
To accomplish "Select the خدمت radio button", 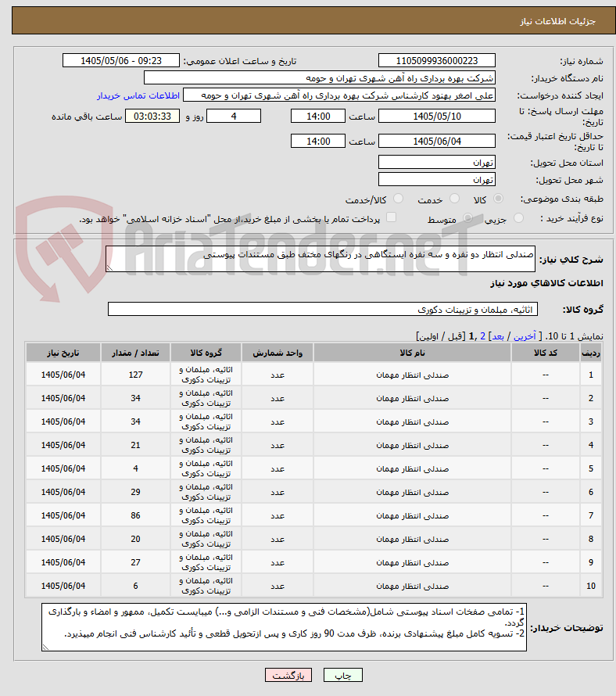I will [454, 199].
